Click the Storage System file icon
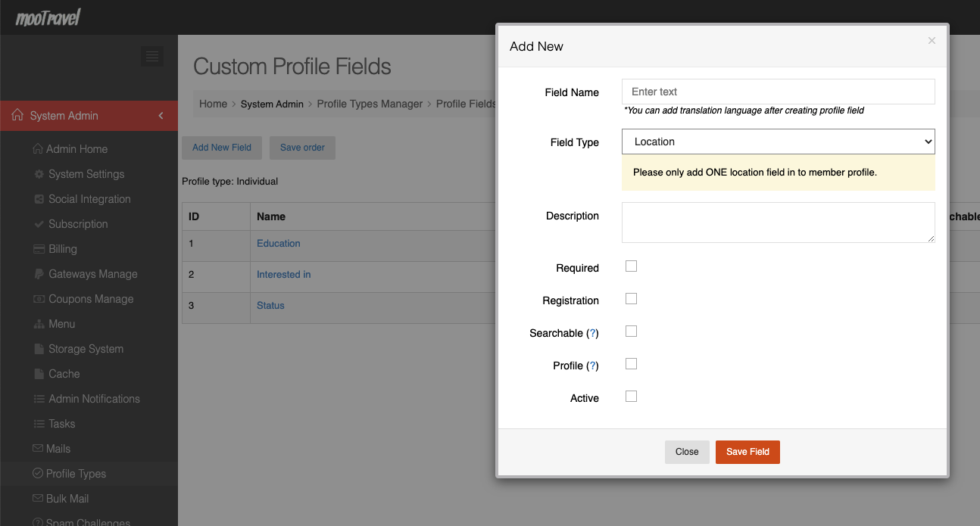 click(39, 349)
